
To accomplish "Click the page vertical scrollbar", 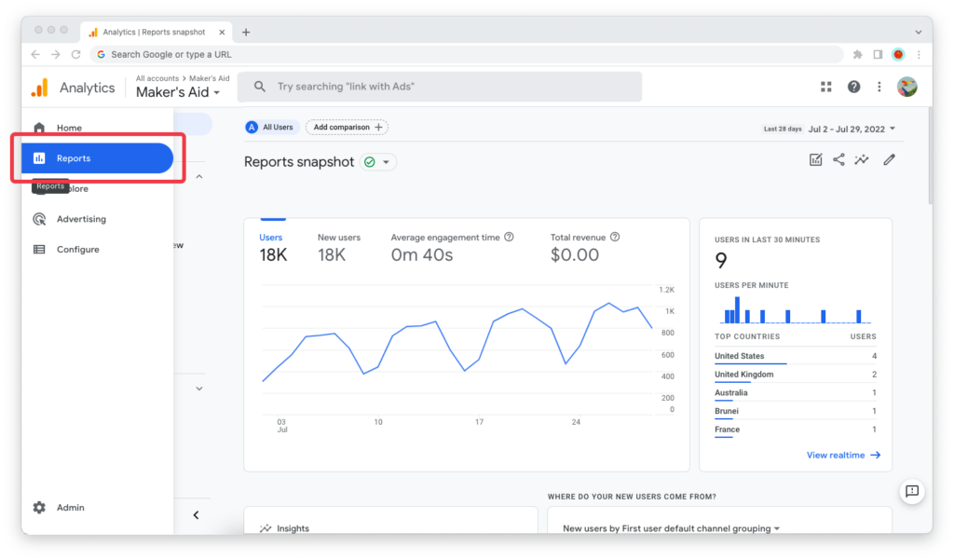I will coord(930,156).
